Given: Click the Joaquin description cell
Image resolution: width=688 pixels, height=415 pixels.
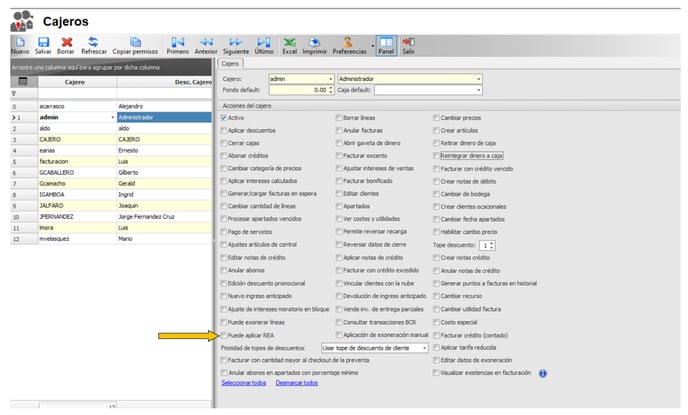Looking at the screenshot, I should 164,206.
